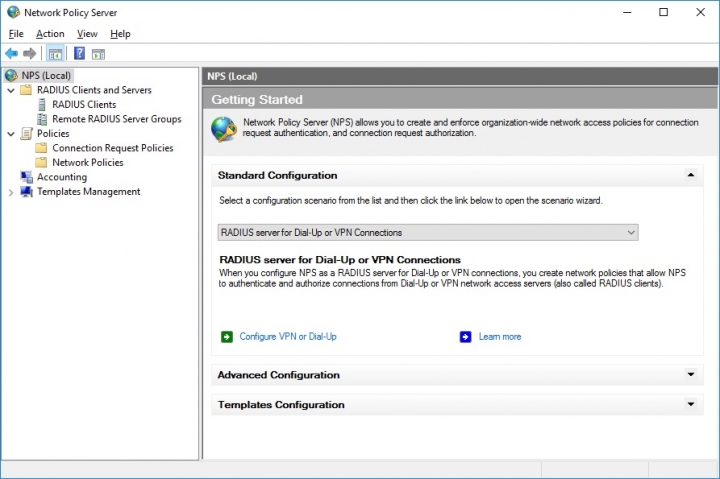Click the Back arrow toolbar icon
This screenshot has width=720, height=479.
click(11, 54)
